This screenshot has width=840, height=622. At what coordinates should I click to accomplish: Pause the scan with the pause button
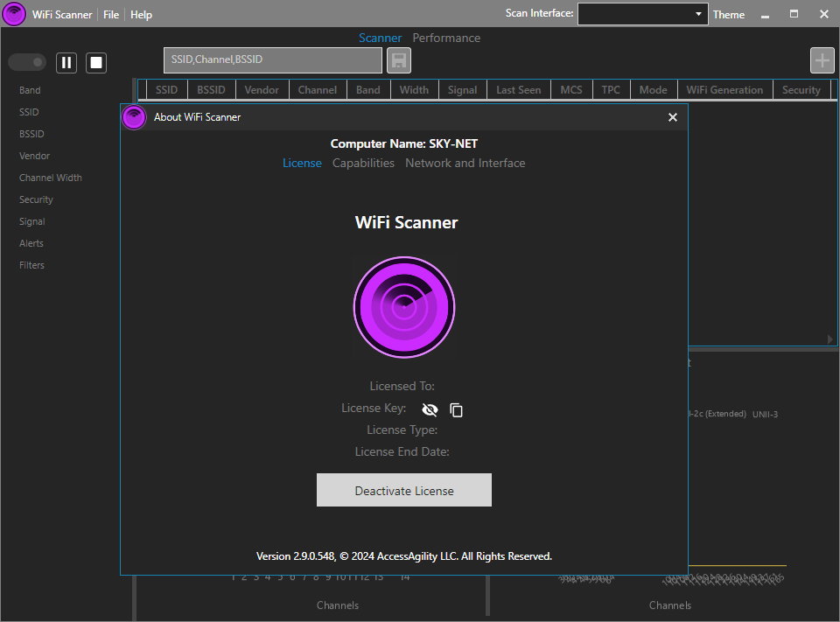click(x=66, y=63)
